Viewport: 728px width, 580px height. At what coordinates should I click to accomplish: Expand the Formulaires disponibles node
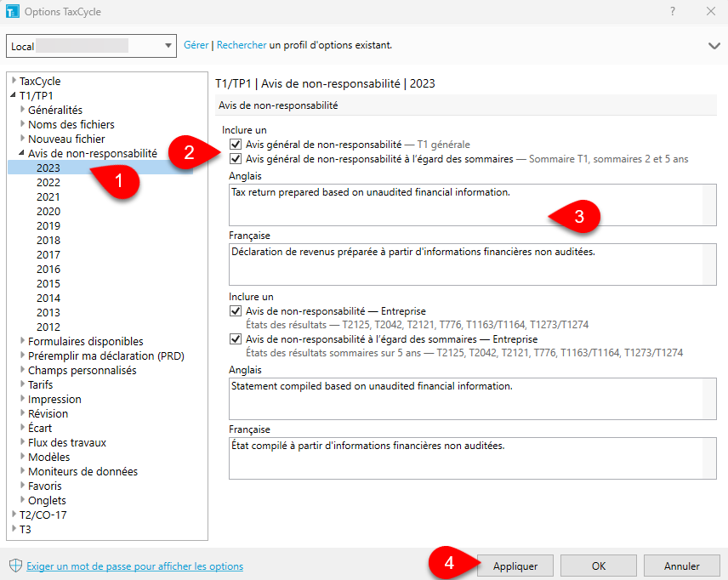22,341
